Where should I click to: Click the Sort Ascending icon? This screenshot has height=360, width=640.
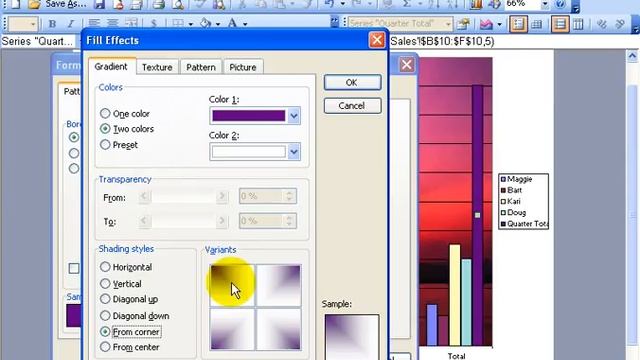click(433, 4)
